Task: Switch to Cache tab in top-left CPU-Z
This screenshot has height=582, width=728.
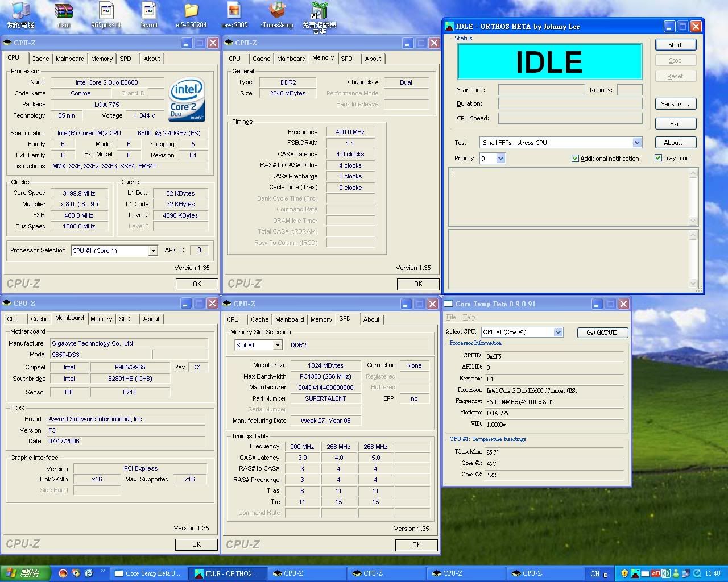Action: pyautogui.click(x=40, y=59)
